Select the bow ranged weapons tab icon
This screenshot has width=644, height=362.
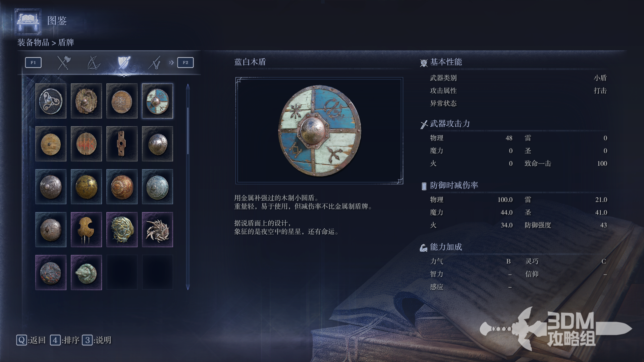(x=94, y=63)
